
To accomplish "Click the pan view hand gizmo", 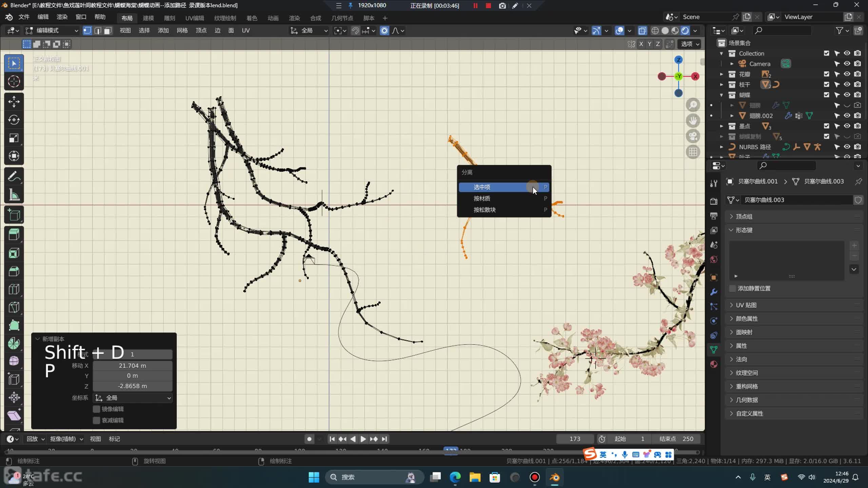I will (693, 120).
